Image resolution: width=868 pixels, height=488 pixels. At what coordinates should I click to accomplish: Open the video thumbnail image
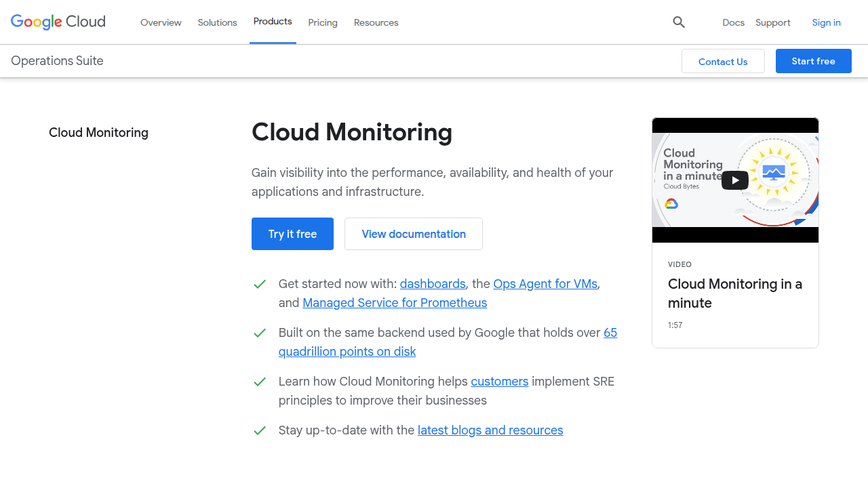pos(735,180)
